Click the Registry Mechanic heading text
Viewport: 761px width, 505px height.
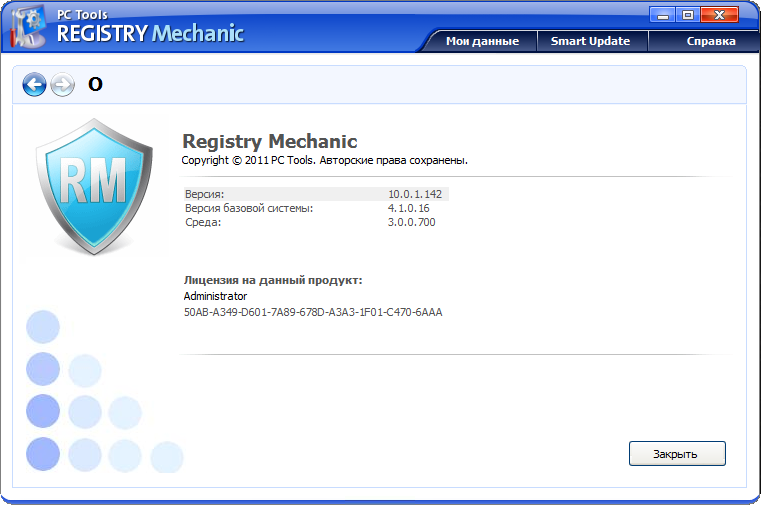pos(270,142)
